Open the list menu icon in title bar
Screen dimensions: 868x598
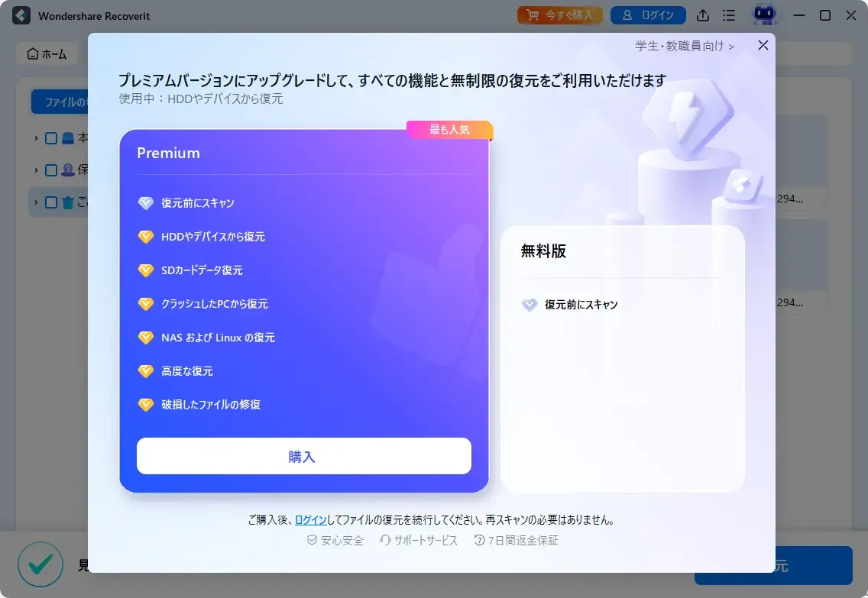click(x=729, y=15)
